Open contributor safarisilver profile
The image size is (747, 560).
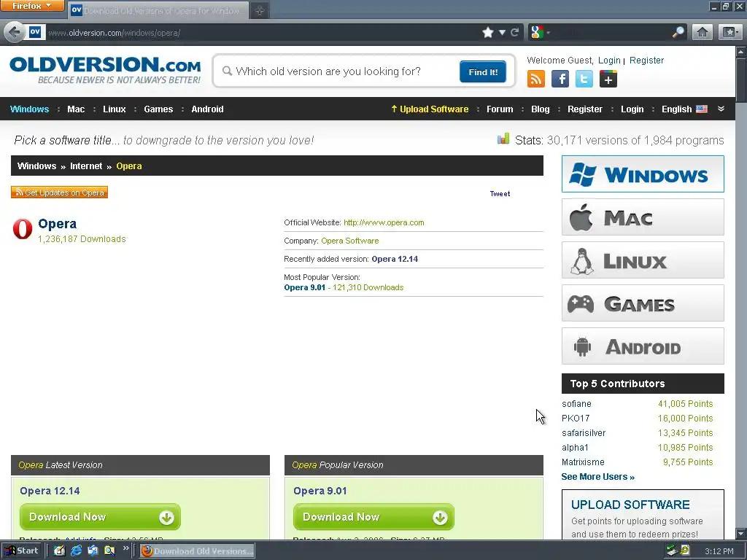584,433
